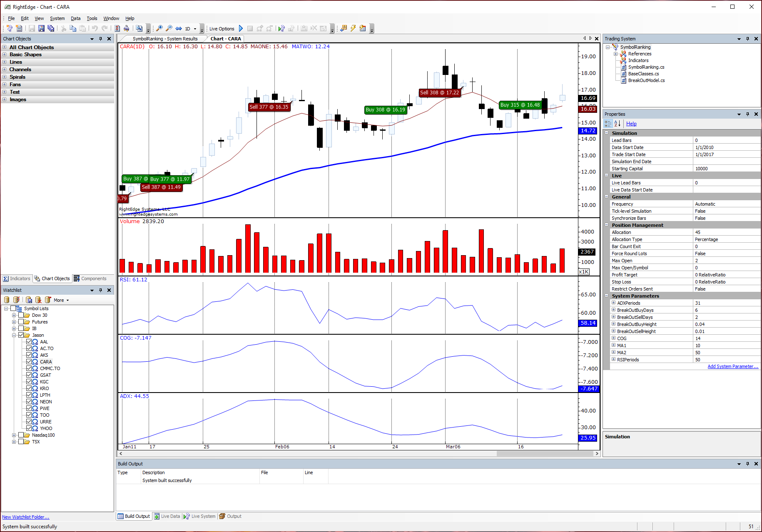Click the watchlist database delete icon with red X
762x532 pixels.
(x=38, y=300)
